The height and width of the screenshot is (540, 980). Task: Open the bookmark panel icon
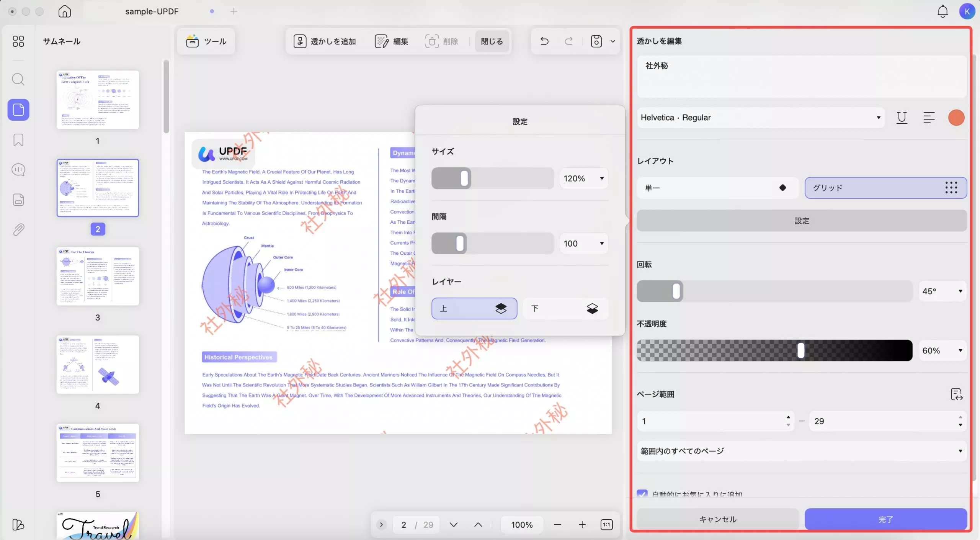coord(18,140)
